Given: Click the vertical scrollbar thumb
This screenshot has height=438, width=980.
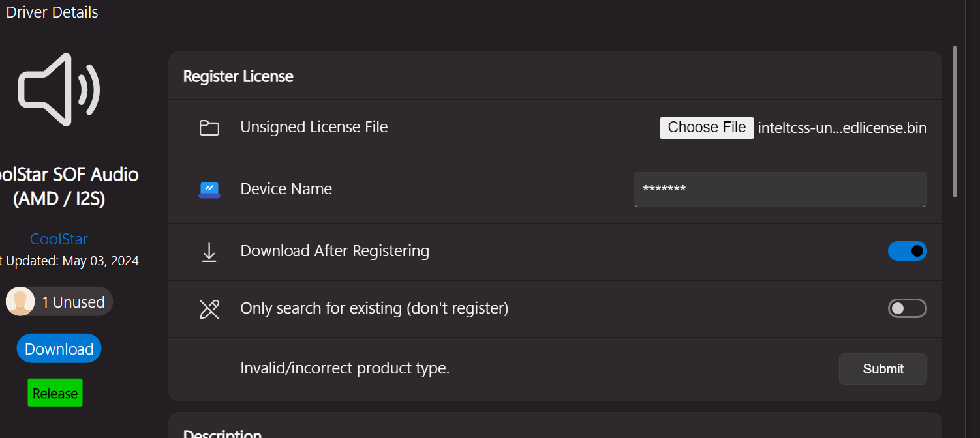Looking at the screenshot, I should 955,121.
